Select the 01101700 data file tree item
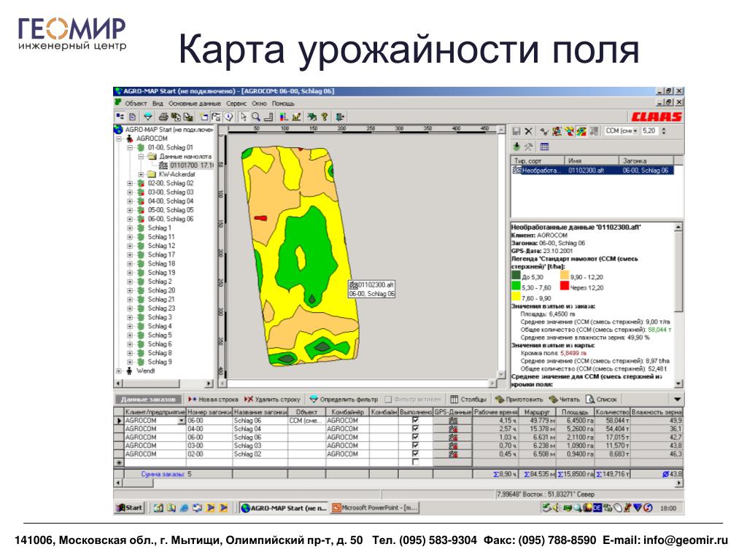This screenshot has width=747, height=560. tap(187, 166)
